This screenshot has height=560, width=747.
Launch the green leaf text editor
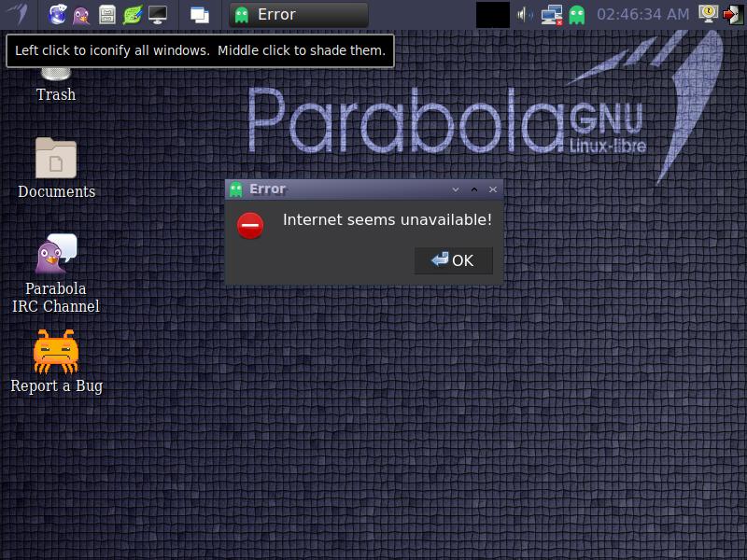tap(133, 15)
